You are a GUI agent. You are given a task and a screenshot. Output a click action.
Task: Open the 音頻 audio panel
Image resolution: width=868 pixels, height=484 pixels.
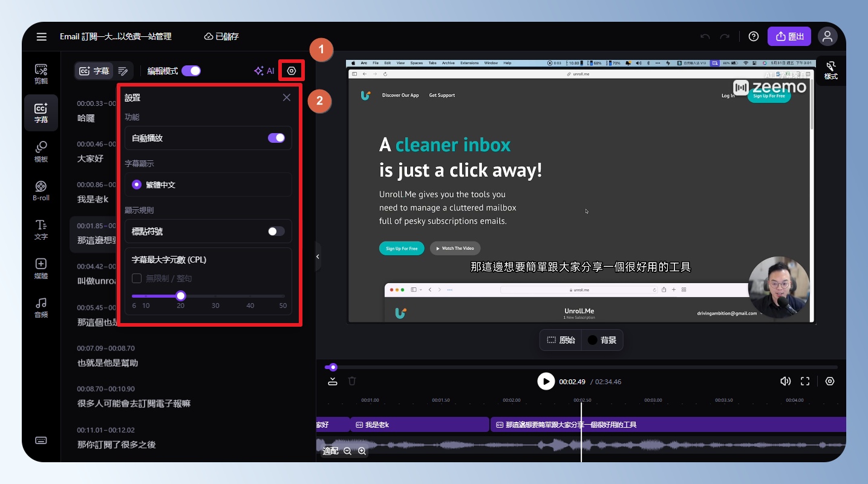41,307
